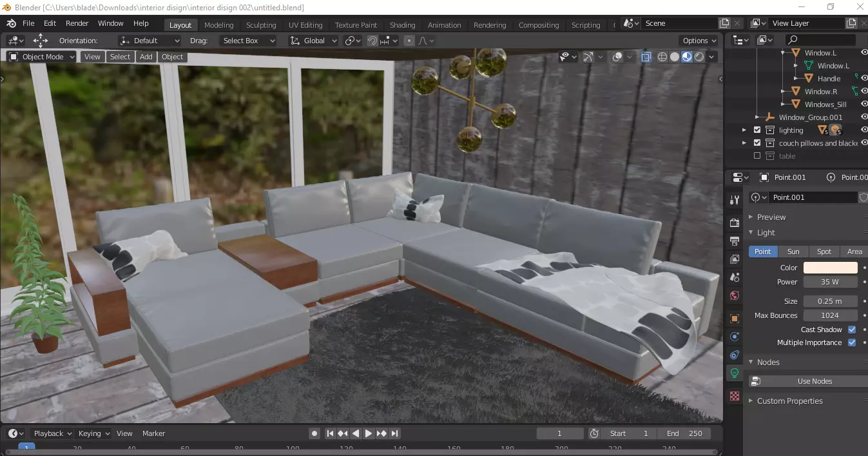Open the Options dropdown
The image size is (868, 456).
[699, 41]
